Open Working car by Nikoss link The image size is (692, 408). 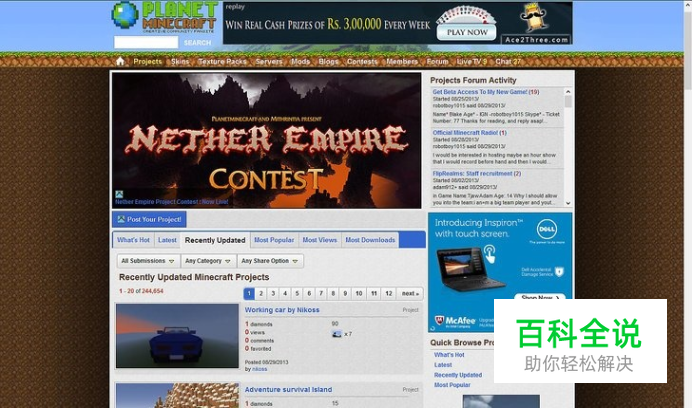tap(282, 310)
